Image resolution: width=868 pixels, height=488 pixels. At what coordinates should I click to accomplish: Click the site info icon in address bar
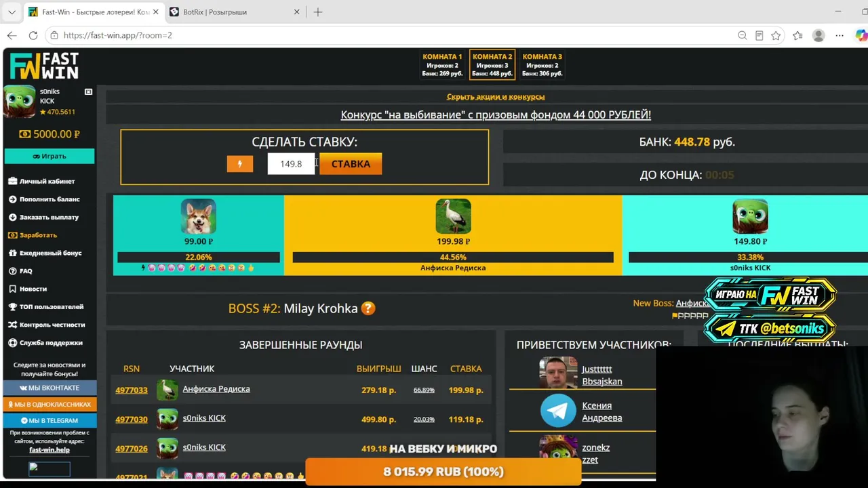click(x=54, y=35)
